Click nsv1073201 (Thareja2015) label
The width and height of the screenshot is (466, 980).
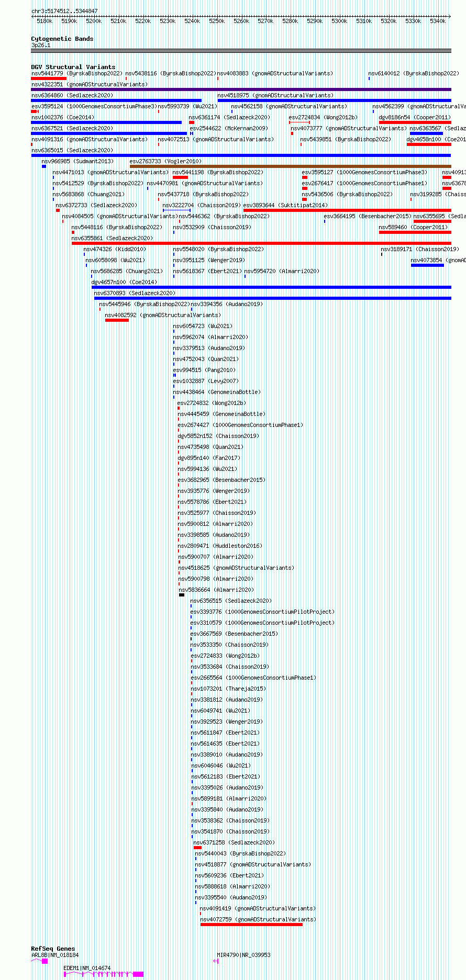228,689
